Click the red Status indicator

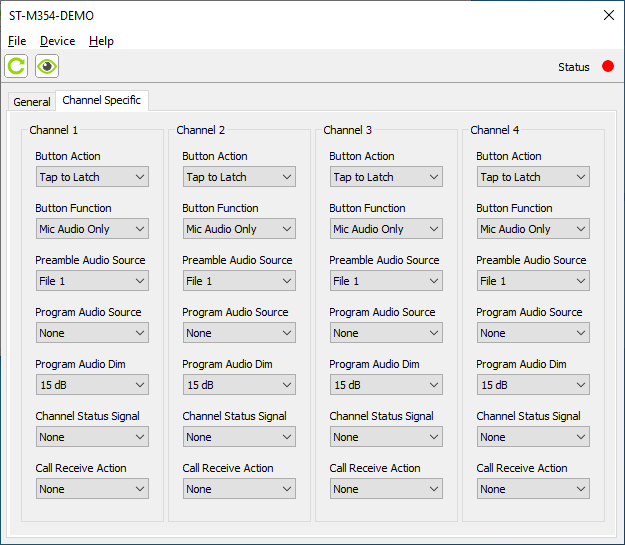click(x=608, y=67)
